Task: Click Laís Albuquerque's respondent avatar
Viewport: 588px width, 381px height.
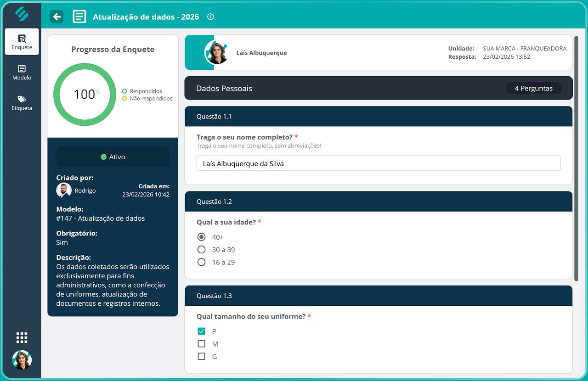Action: (x=217, y=53)
